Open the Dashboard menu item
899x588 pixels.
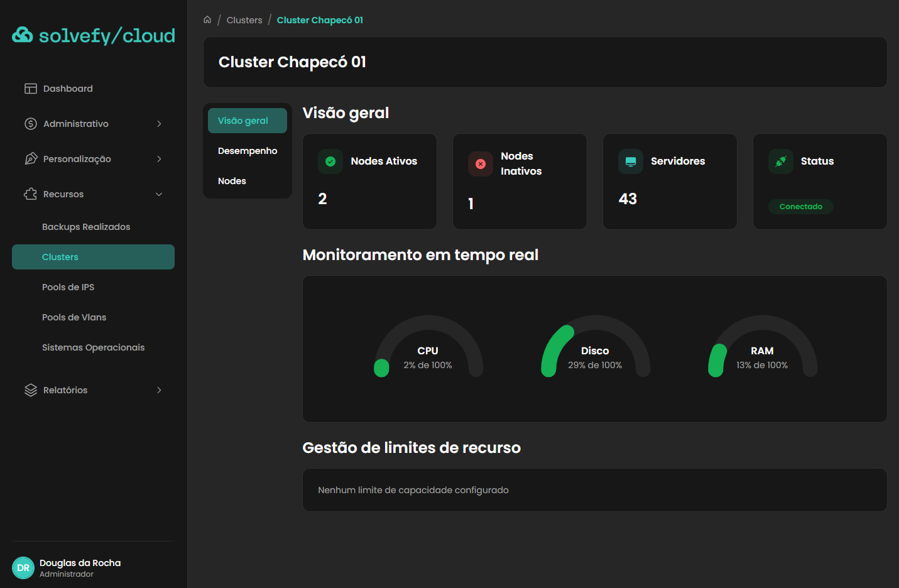point(93,89)
